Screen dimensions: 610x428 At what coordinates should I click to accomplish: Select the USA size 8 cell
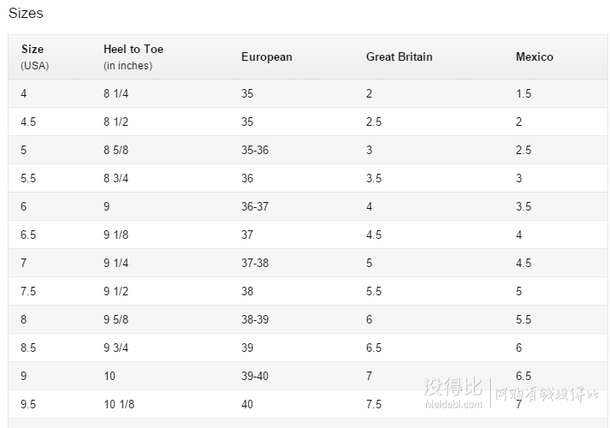[x=23, y=320]
